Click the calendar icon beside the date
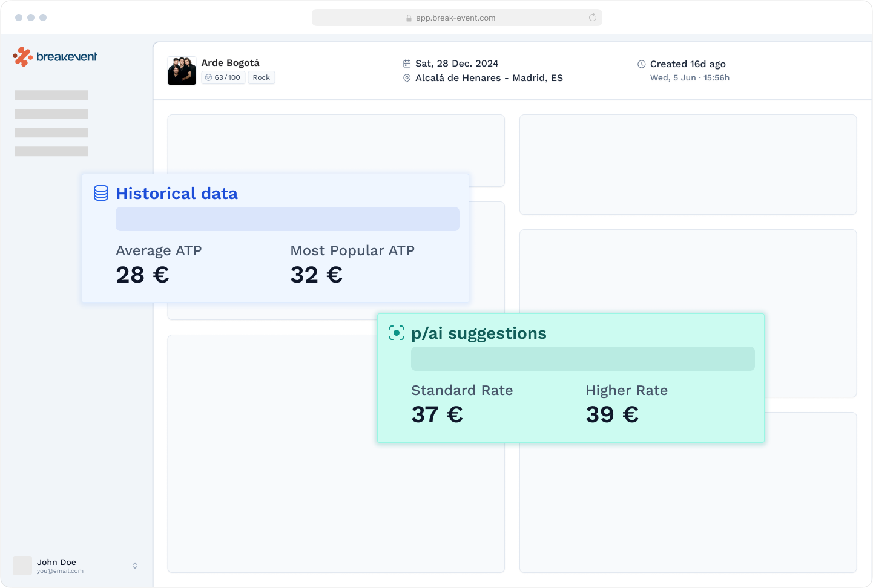The height and width of the screenshot is (588, 873). pyautogui.click(x=407, y=64)
